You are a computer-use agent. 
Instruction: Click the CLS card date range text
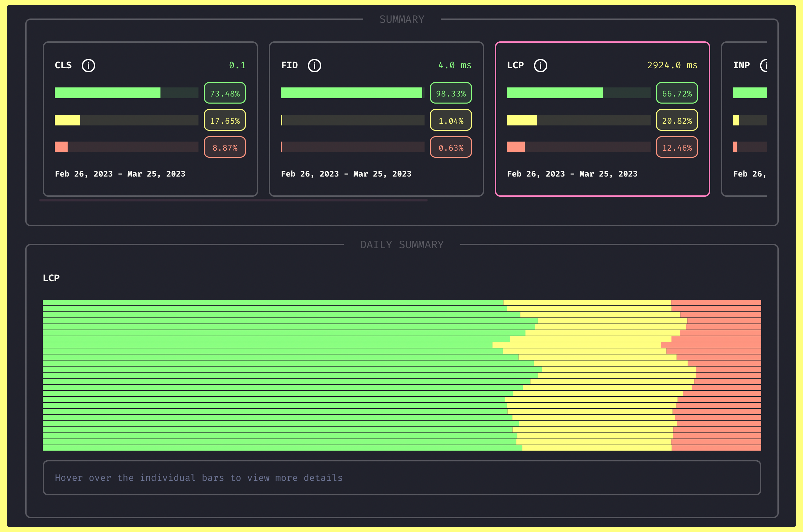click(x=120, y=174)
